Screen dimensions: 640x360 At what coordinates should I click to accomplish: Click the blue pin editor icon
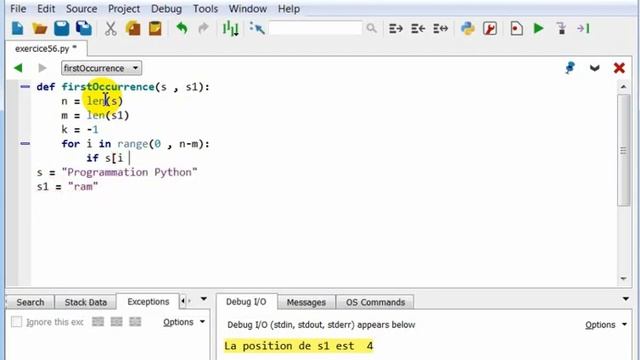pos(570,68)
